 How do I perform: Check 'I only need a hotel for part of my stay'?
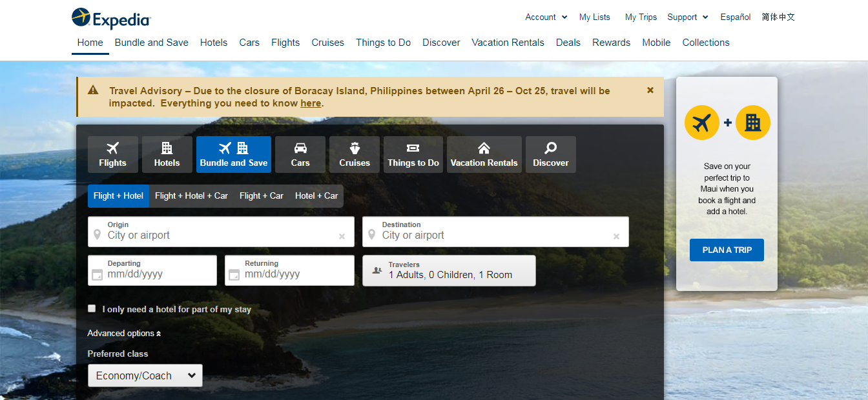tap(92, 308)
